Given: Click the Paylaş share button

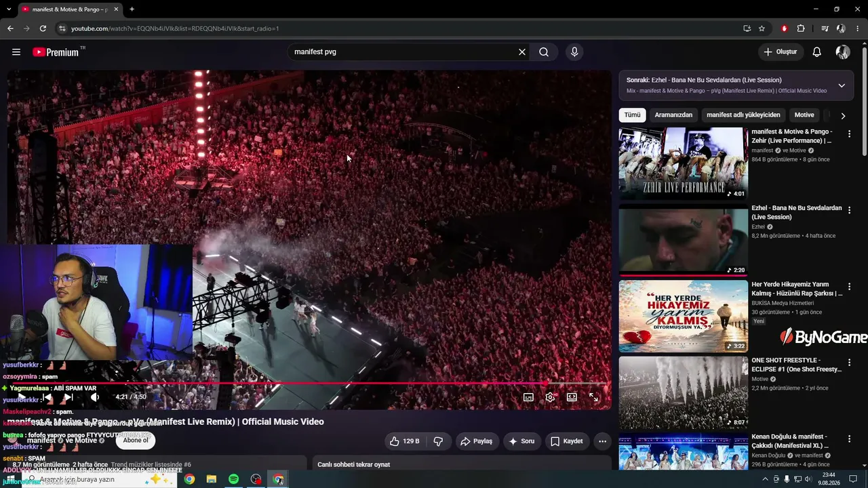Looking at the screenshot, I should pos(477,441).
